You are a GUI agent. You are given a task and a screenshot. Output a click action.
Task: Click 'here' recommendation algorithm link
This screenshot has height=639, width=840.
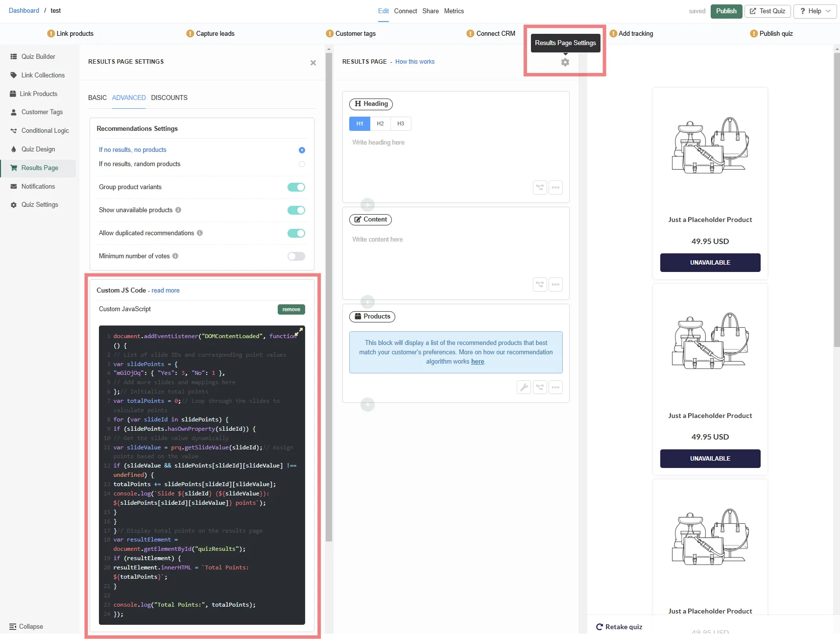(x=478, y=361)
